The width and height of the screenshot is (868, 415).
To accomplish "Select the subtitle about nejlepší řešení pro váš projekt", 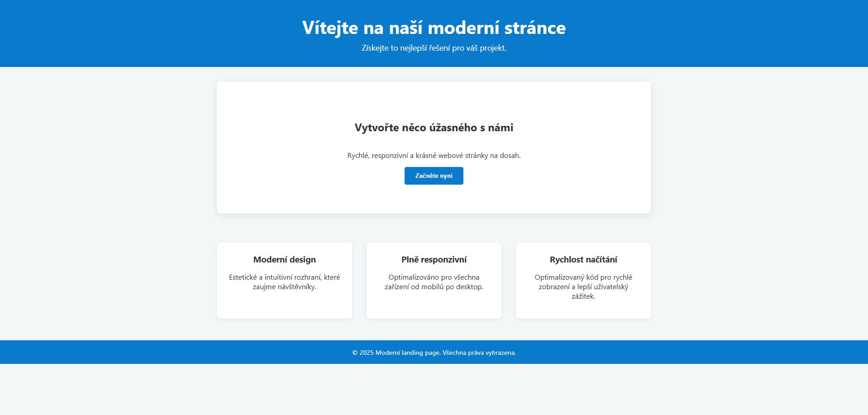I will (x=434, y=48).
